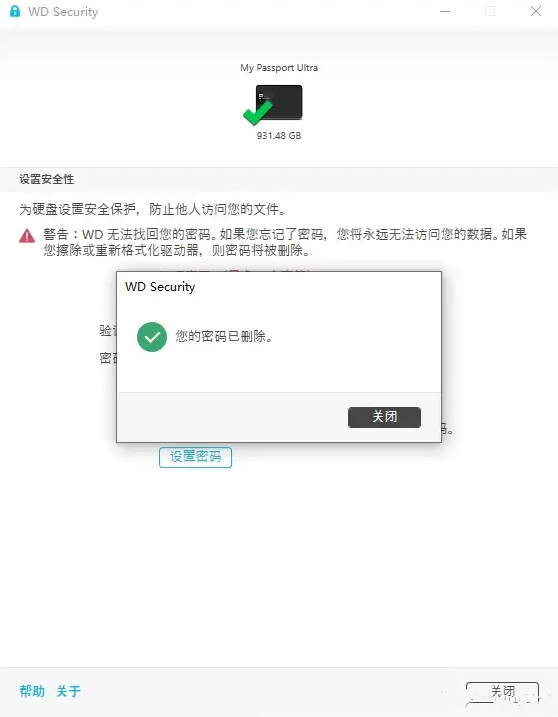Click the My Passport Ultra name label

[279, 68]
